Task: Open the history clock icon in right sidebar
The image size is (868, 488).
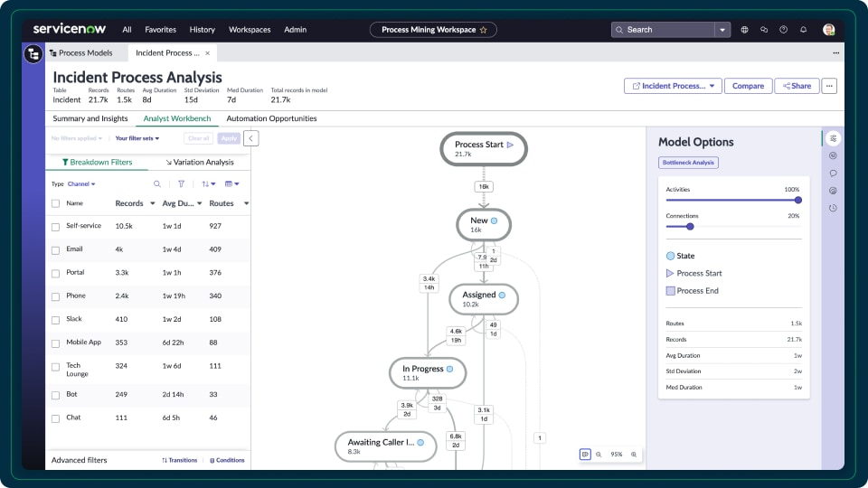Action: pyautogui.click(x=833, y=208)
